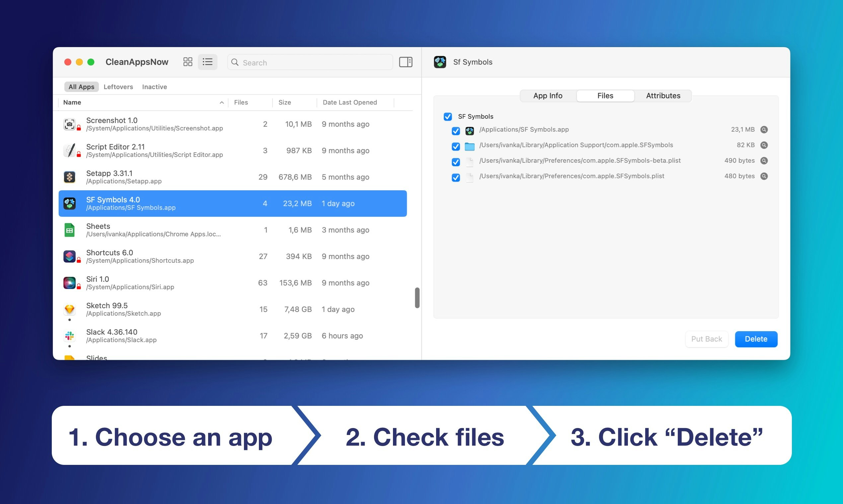Click the red lock badge on Siri

point(79,287)
